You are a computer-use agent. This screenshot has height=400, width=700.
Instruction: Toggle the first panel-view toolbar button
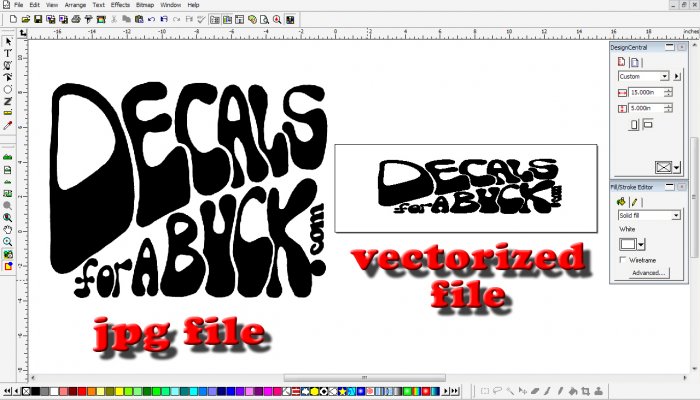pos(215,19)
